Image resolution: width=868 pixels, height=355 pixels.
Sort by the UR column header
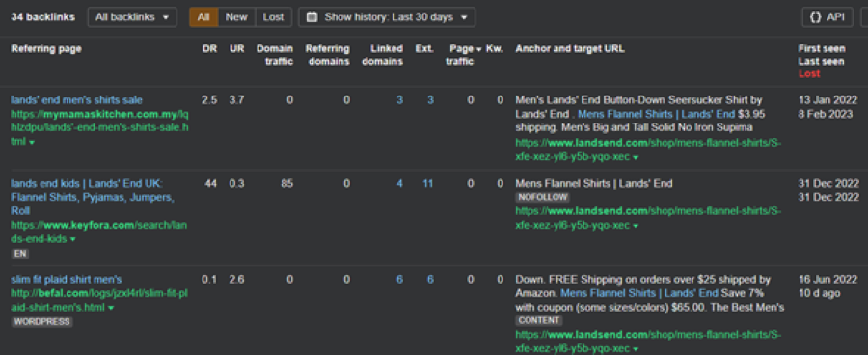click(x=237, y=49)
